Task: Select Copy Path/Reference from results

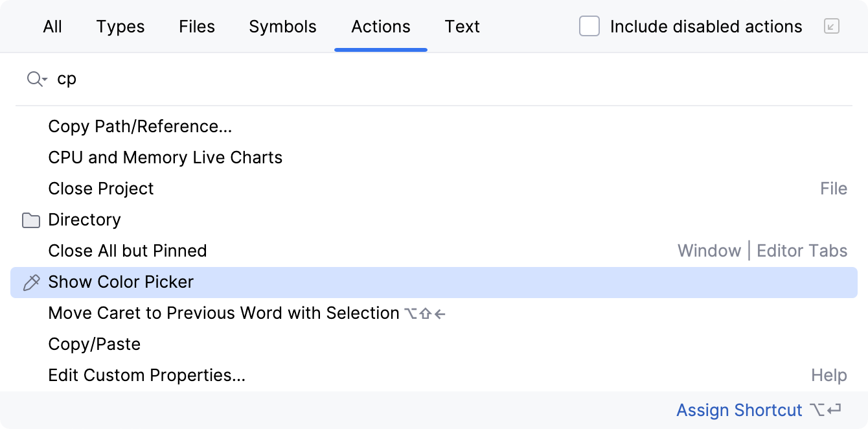Action: point(141,126)
